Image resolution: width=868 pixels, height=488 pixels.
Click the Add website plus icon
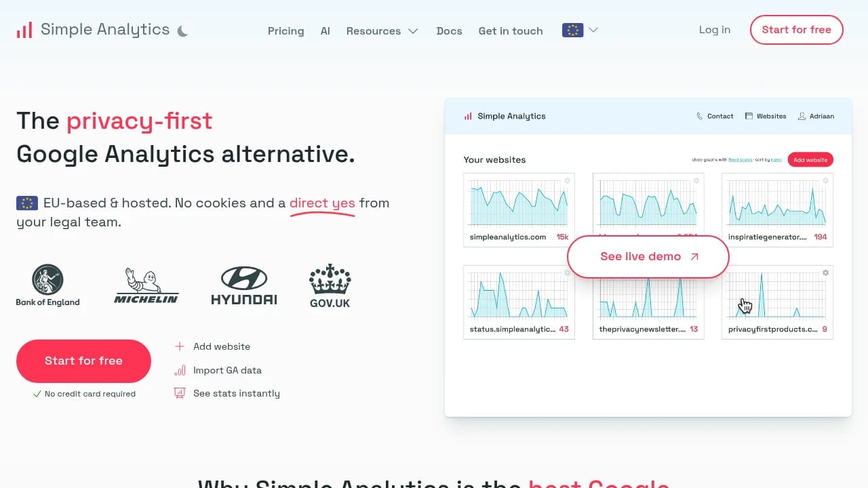click(x=179, y=346)
